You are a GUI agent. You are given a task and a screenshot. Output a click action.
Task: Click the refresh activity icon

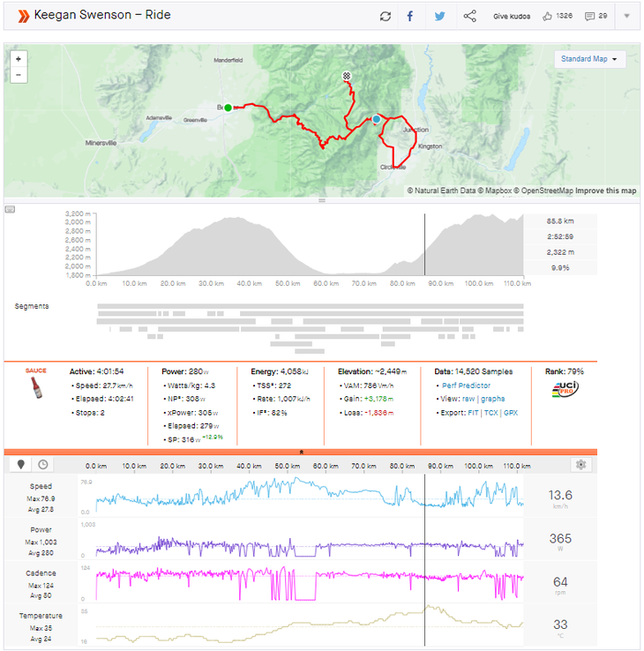(x=385, y=16)
